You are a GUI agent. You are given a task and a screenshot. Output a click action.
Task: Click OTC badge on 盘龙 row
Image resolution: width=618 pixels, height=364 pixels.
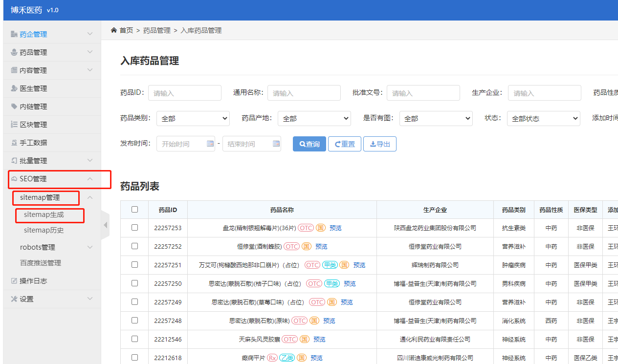(306, 228)
